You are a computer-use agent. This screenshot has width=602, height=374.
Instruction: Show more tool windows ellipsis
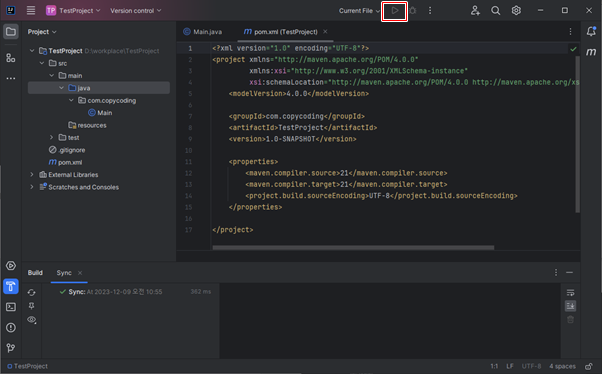11,78
